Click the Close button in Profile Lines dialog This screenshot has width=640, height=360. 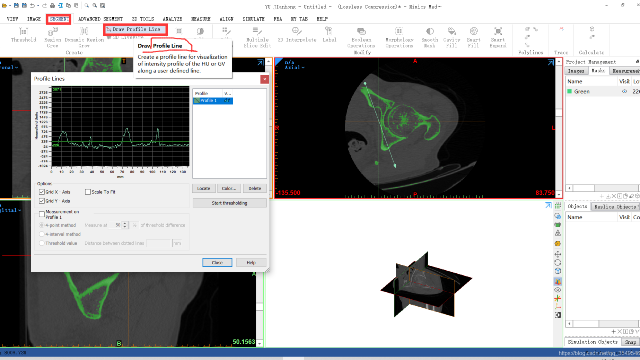(217, 262)
